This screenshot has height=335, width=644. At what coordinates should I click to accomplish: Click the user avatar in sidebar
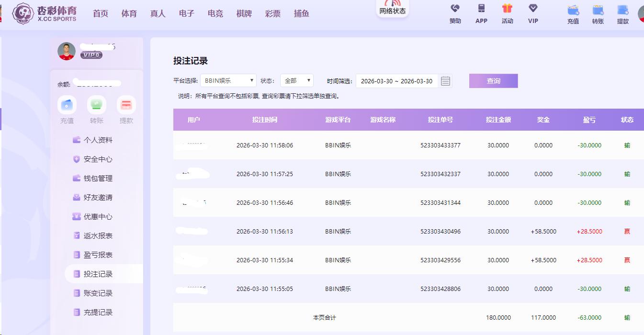point(67,51)
